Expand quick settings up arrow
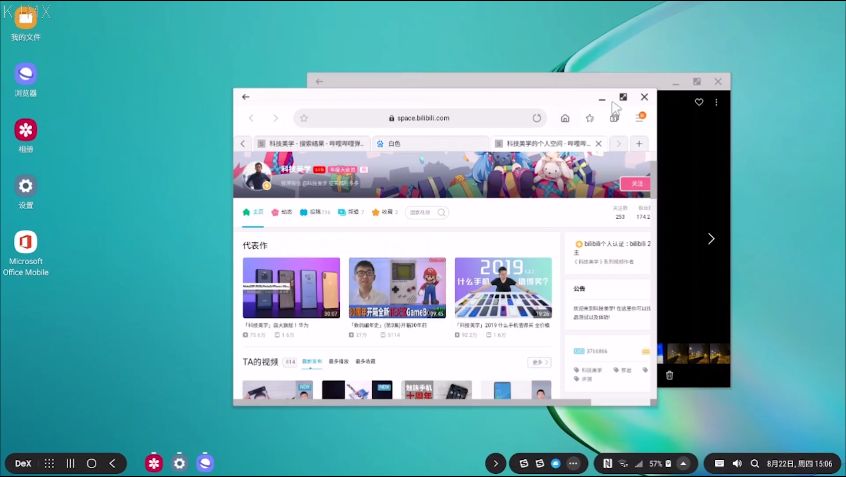This screenshot has height=477, width=846. tap(684, 463)
